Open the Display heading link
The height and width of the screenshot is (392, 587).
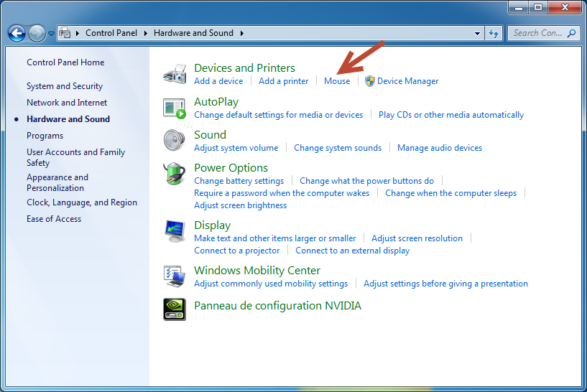coord(212,225)
